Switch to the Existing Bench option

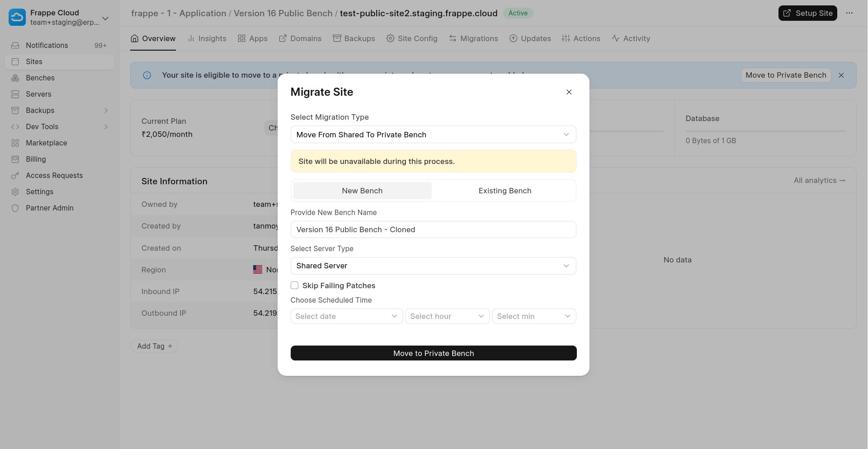pos(505,191)
